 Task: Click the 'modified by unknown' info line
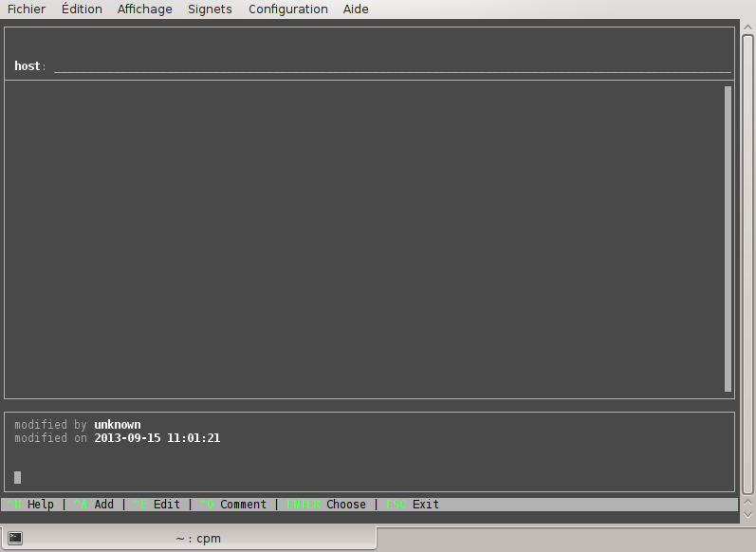point(78,425)
